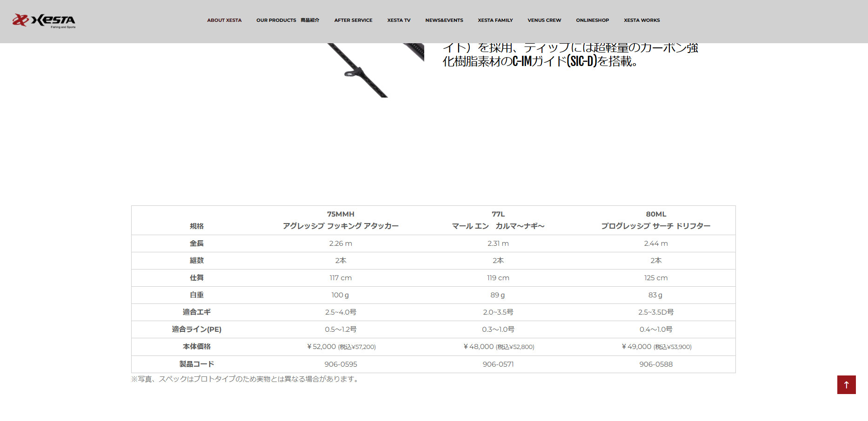This screenshot has height=421, width=868.
Task: Click マール エン カルマ〜ナギ〜 model name
Action: coord(498,226)
